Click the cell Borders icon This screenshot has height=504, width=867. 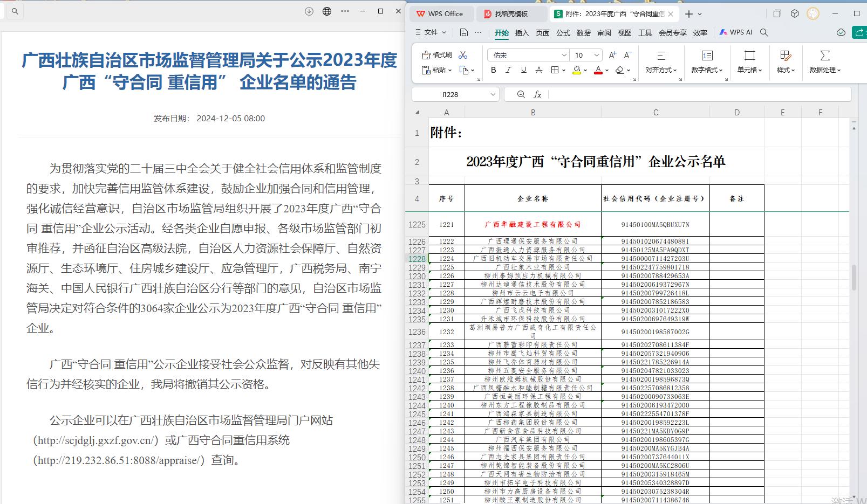point(555,70)
